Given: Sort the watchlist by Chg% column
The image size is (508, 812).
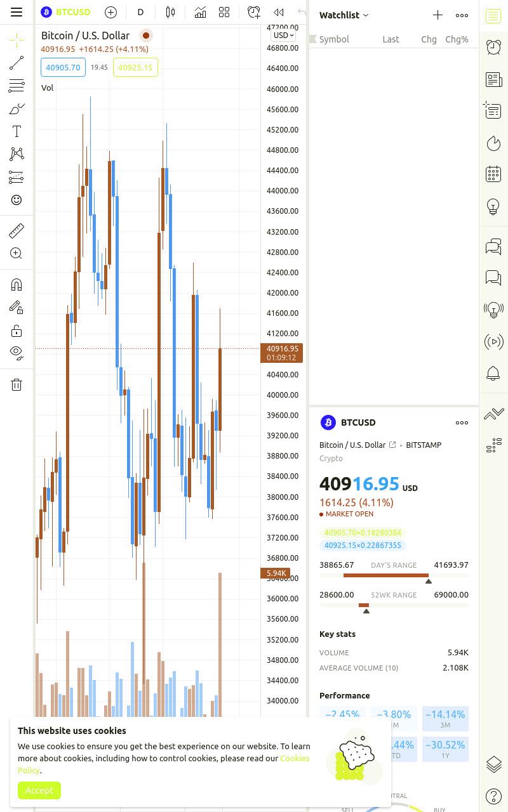Looking at the screenshot, I should coord(457,39).
